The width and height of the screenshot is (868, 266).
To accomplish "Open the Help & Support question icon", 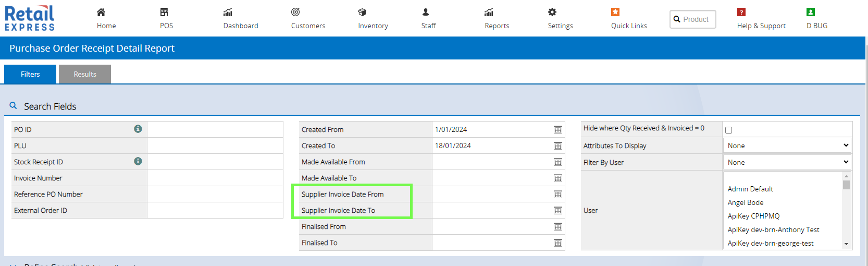I will pyautogui.click(x=741, y=12).
